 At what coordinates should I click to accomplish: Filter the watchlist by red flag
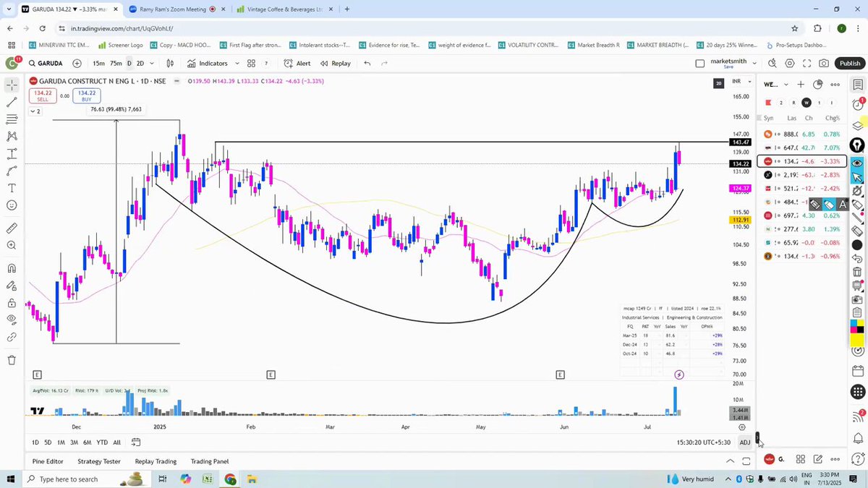[x=768, y=103]
